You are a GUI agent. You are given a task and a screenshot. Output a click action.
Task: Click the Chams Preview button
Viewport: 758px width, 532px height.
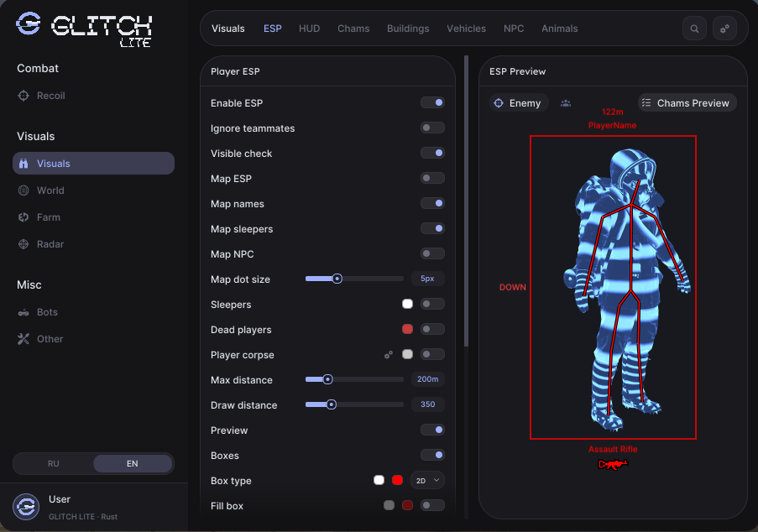[687, 103]
